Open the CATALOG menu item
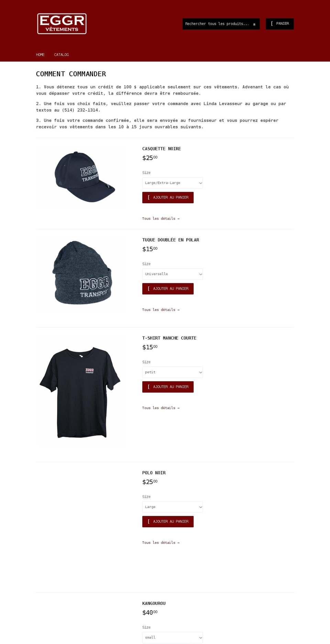 coord(62,55)
